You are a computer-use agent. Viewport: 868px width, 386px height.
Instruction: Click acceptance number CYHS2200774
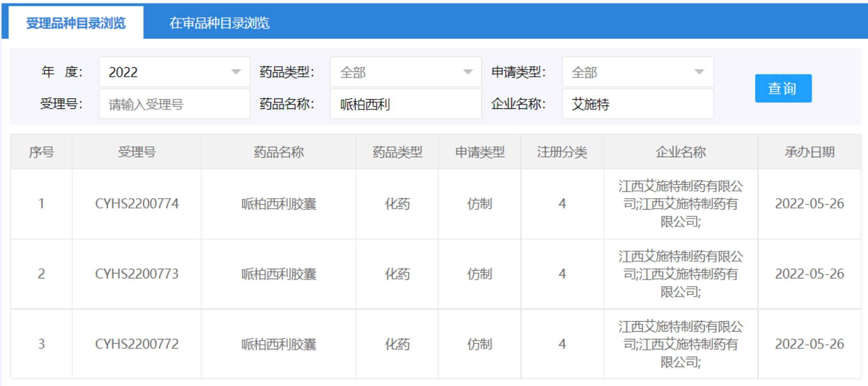pos(137,204)
